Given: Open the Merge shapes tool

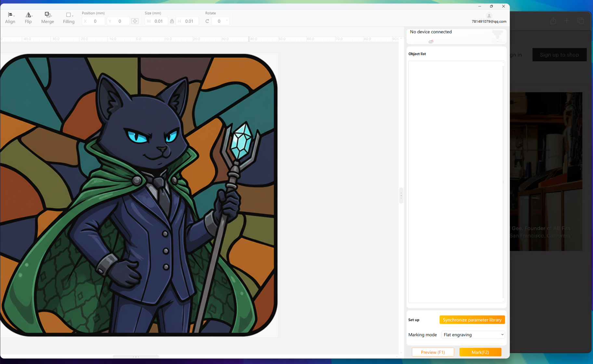Looking at the screenshot, I should click(47, 18).
